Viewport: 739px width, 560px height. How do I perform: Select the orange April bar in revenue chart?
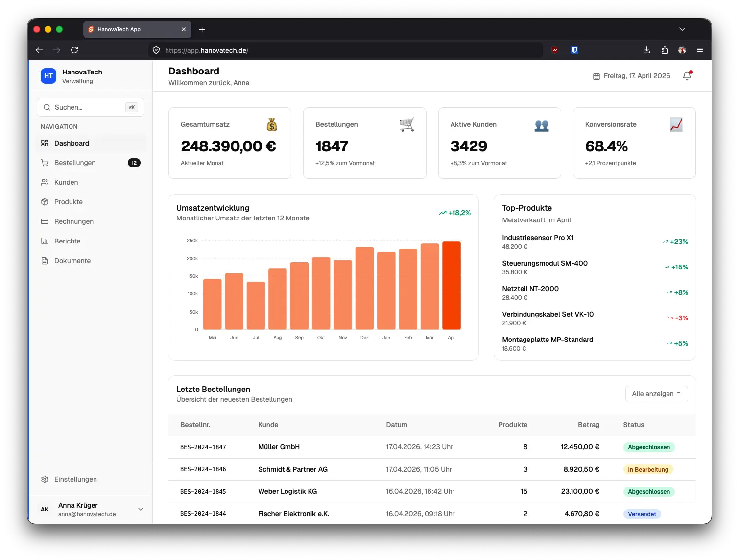pyautogui.click(x=451, y=284)
